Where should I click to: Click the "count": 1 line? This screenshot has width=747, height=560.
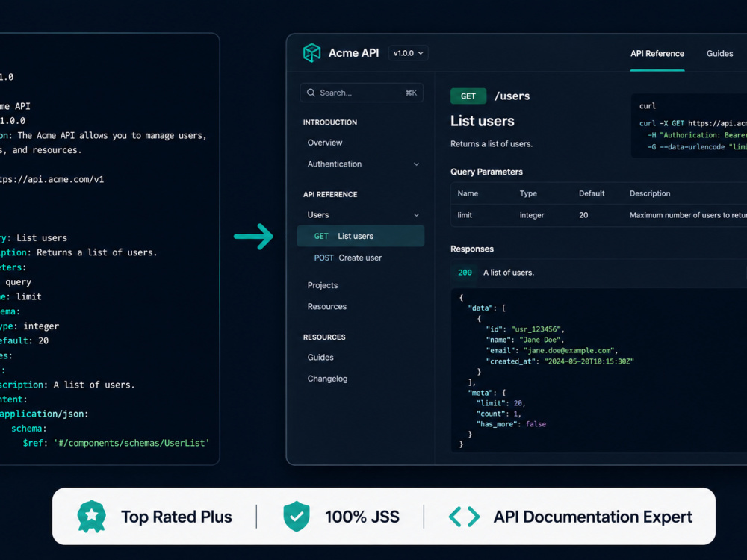(x=499, y=414)
